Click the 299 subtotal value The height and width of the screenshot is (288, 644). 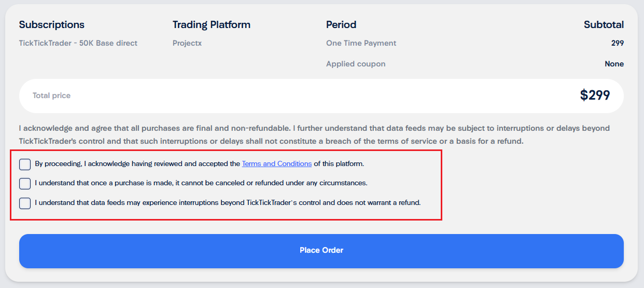click(618, 43)
